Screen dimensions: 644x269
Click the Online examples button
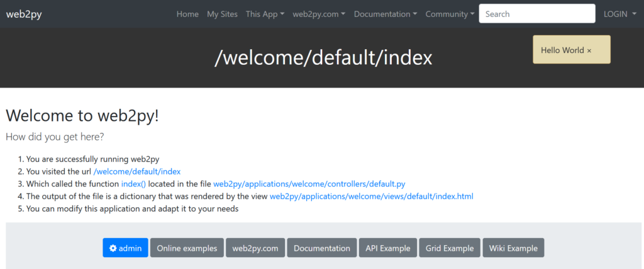[x=187, y=248]
